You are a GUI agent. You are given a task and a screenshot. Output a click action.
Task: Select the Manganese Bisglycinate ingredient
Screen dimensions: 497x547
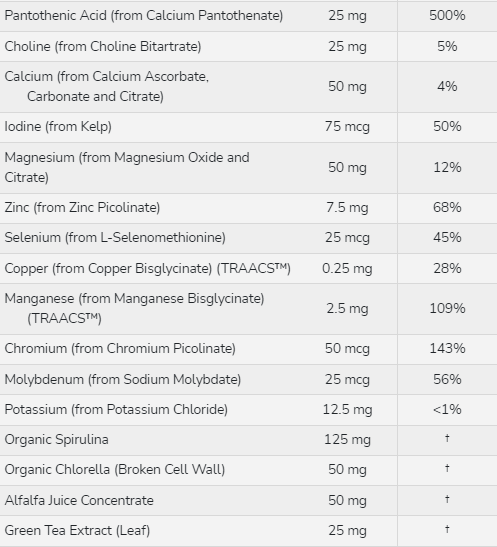tap(134, 308)
